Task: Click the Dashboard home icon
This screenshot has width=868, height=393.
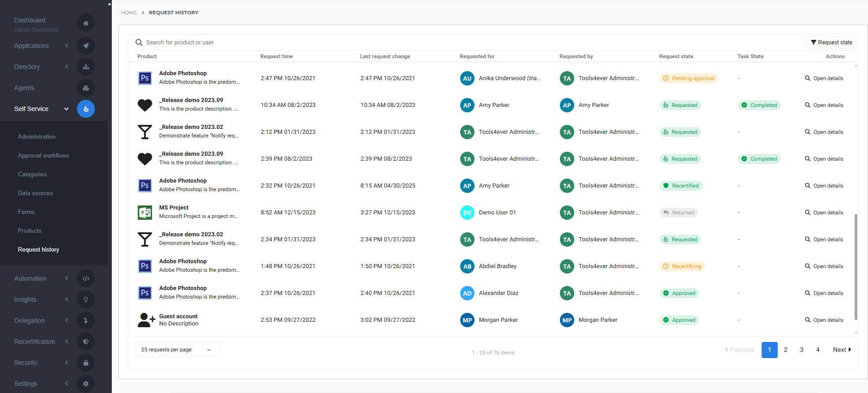Action: coord(85,23)
